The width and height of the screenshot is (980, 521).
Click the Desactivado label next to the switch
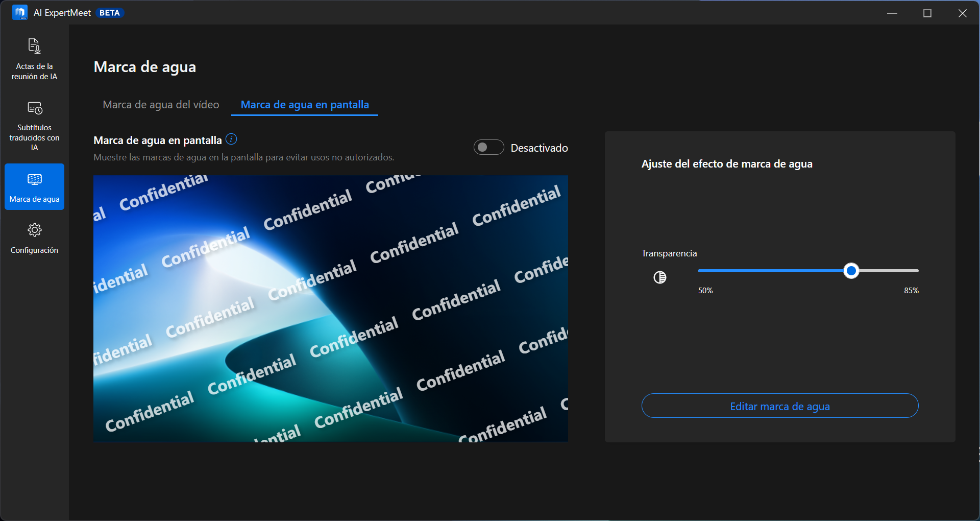[539, 148]
